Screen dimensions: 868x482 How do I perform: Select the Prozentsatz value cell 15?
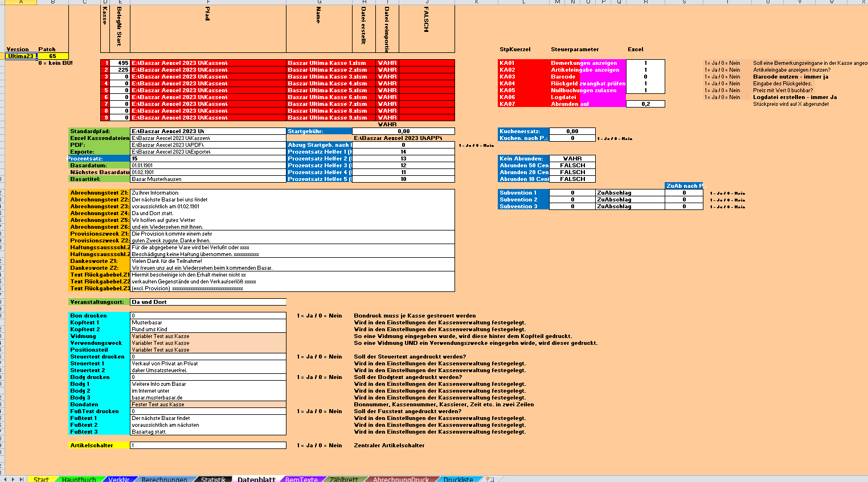point(208,159)
